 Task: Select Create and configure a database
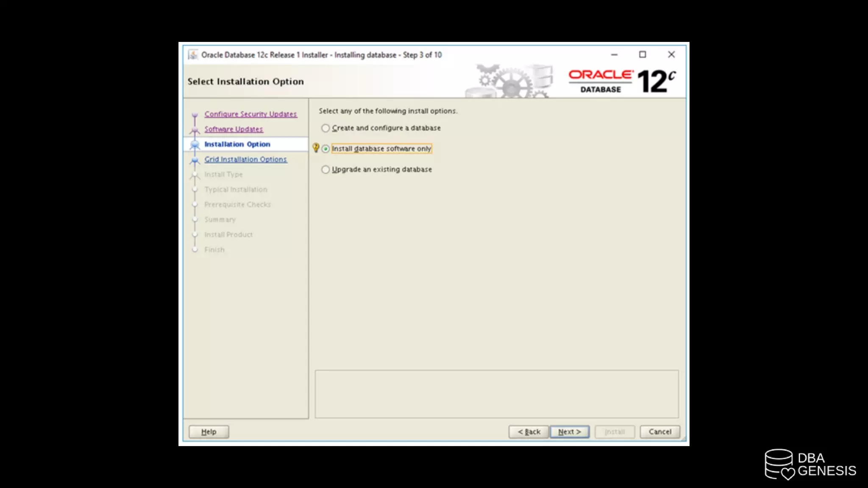(325, 128)
